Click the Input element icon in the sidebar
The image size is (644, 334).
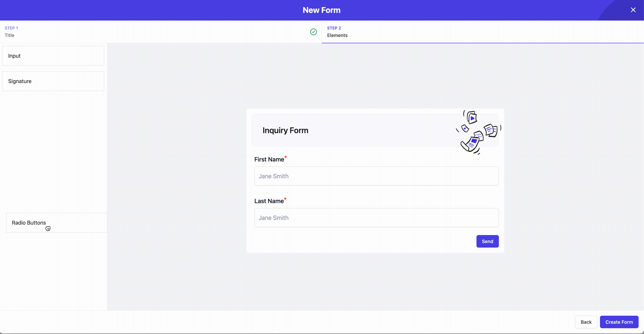(x=53, y=55)
